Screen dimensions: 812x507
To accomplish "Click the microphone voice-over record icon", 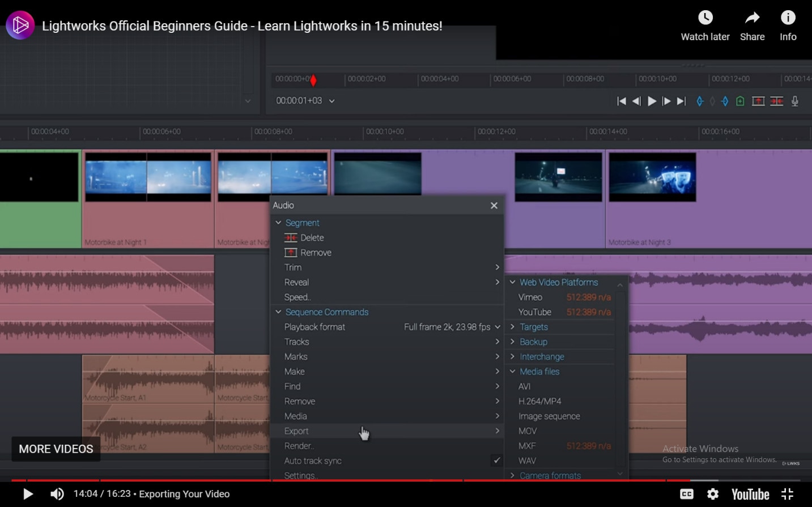I will coord(795,101).
